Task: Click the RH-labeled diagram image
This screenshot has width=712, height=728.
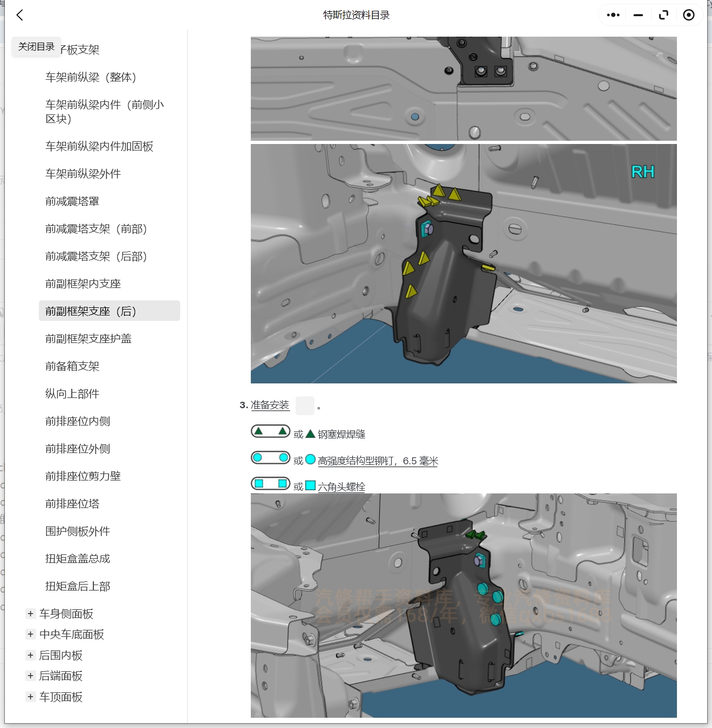Action: [x=463, y=264]
